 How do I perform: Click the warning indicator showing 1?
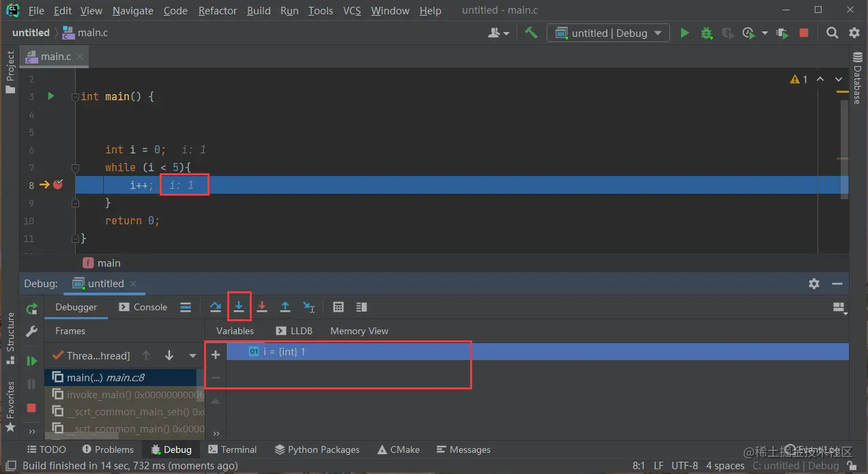coord(798,79)
